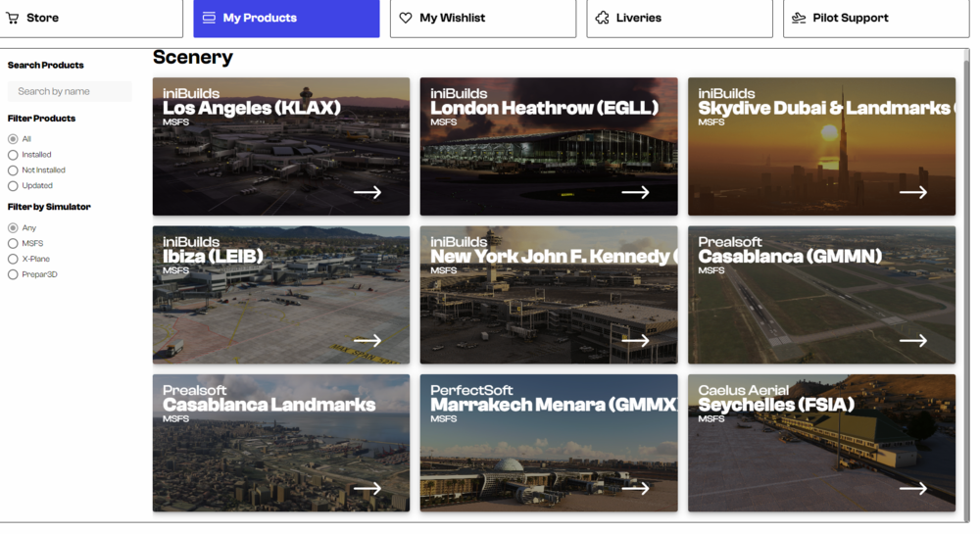
Task: Open Skydive Dubai & Landmarks via its arrow
Action: 912,192
